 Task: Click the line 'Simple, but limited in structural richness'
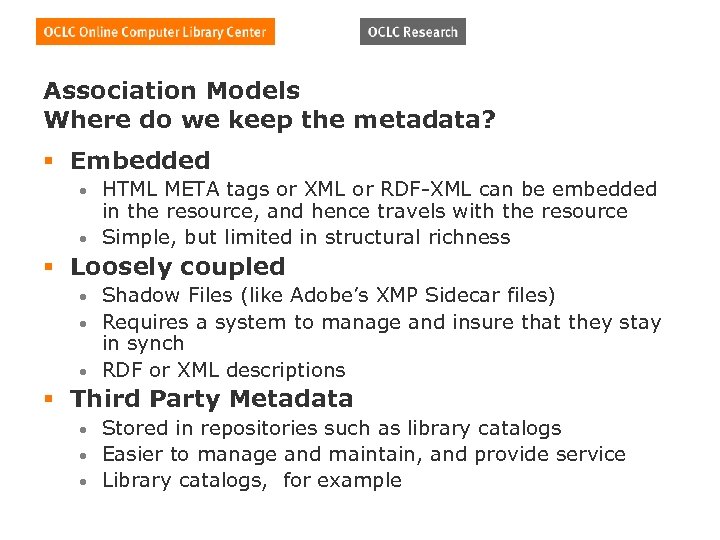click(x=306, y=237)
